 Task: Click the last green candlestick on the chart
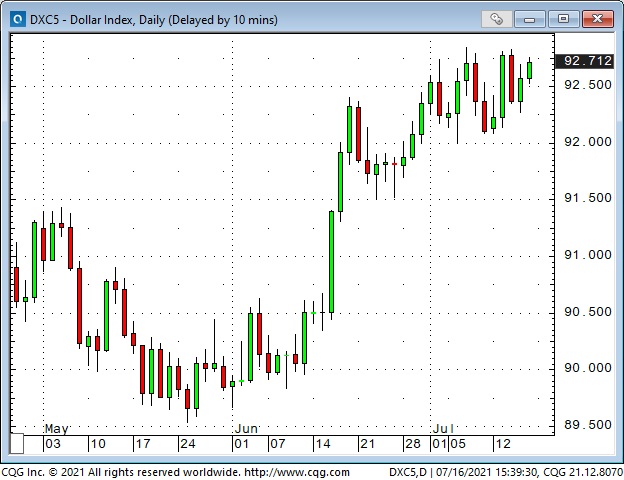point(529,70)
